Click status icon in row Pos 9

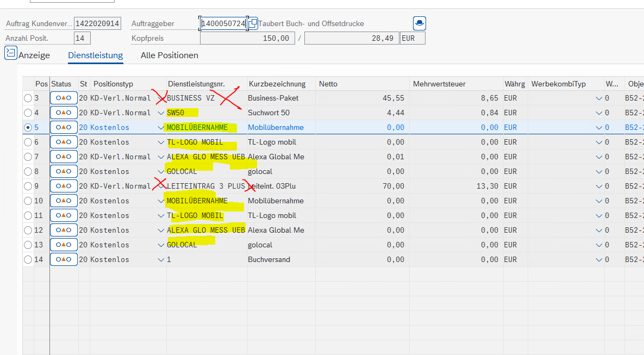click(64, 186)
